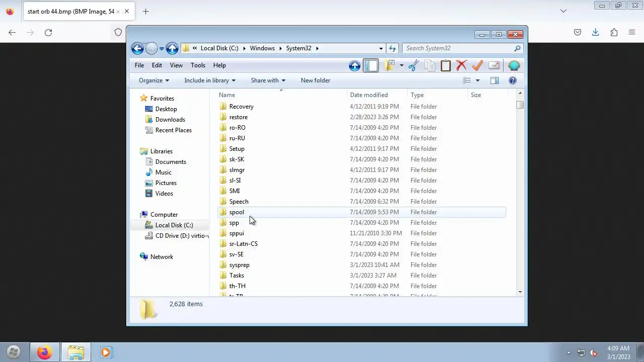Open the Share with dropdown
Viewport: 644px width, 362px height.
(x=268, y=80)
